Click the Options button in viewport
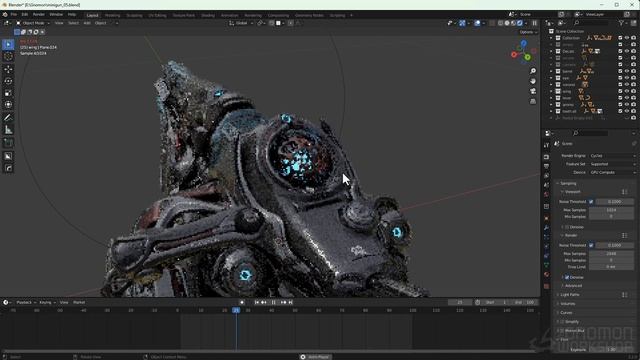 pyautogui.click(x=528, y=32)
